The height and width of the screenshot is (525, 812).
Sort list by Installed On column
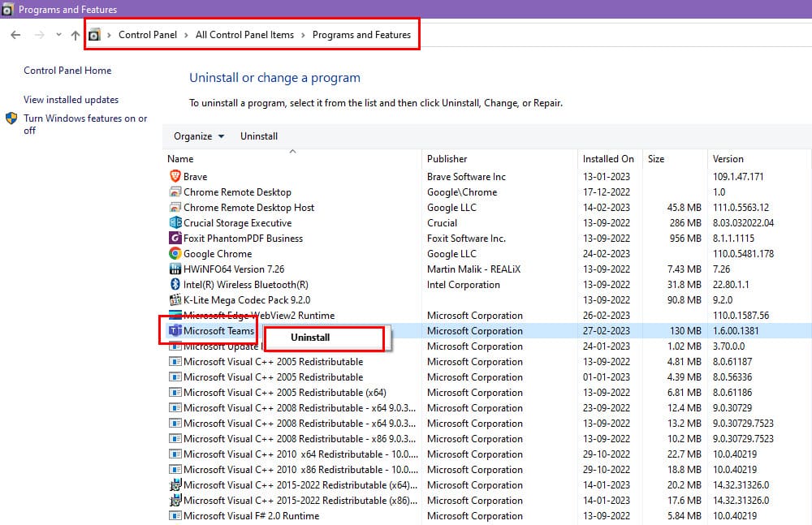(608, 159)
